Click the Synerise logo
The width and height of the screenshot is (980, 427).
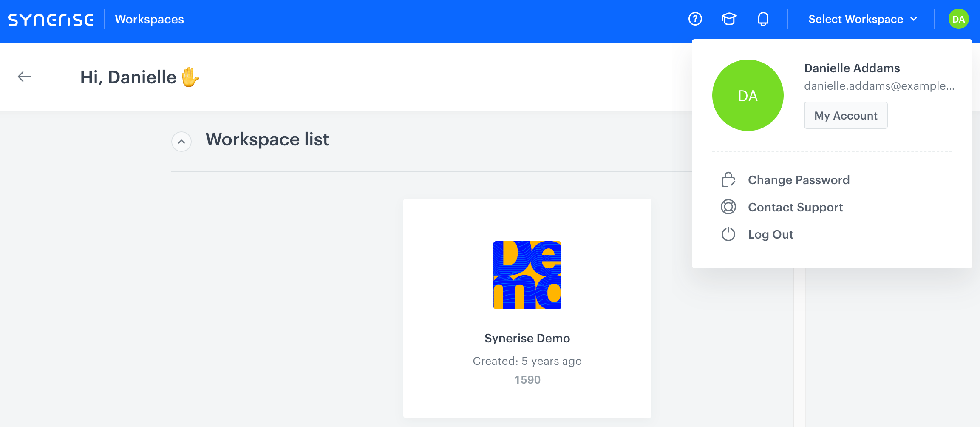coord(51,19)
